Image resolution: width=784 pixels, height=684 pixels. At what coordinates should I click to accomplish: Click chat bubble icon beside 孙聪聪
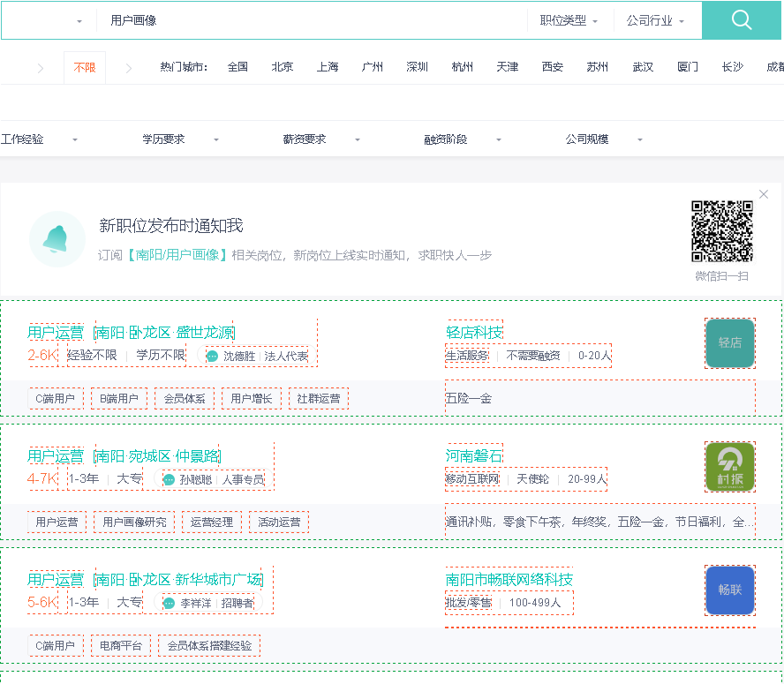pyautogui.click(x=169, y=479)
